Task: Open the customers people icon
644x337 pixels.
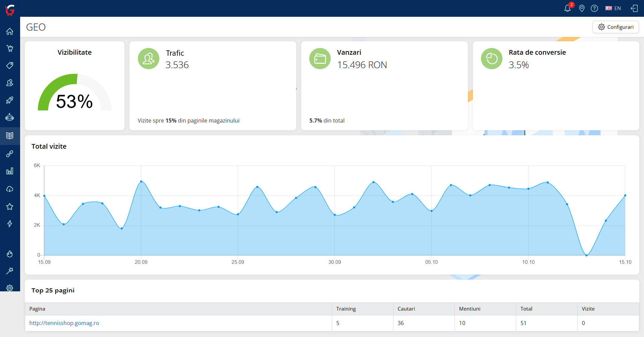Action: pyautogui.click(x=10, y=83)
